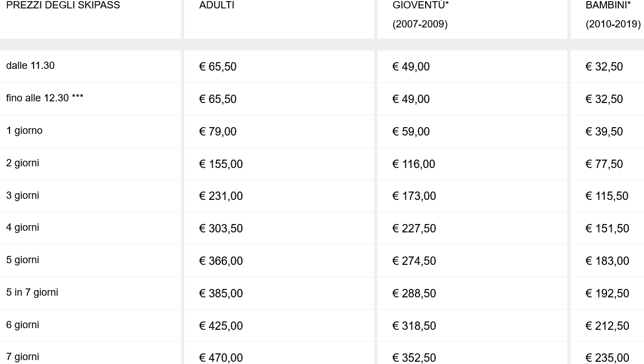Select the "2 giorni" row label

tap(22, 163)
